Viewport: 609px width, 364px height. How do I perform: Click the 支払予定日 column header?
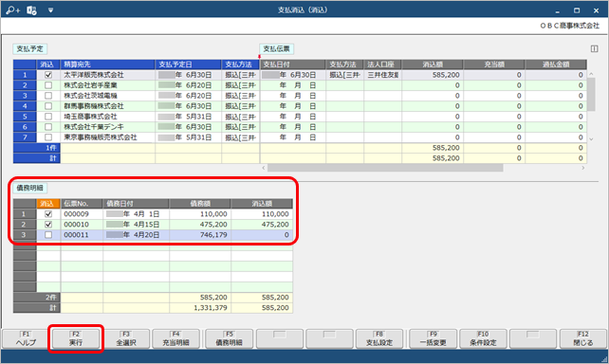coord(189,64)
